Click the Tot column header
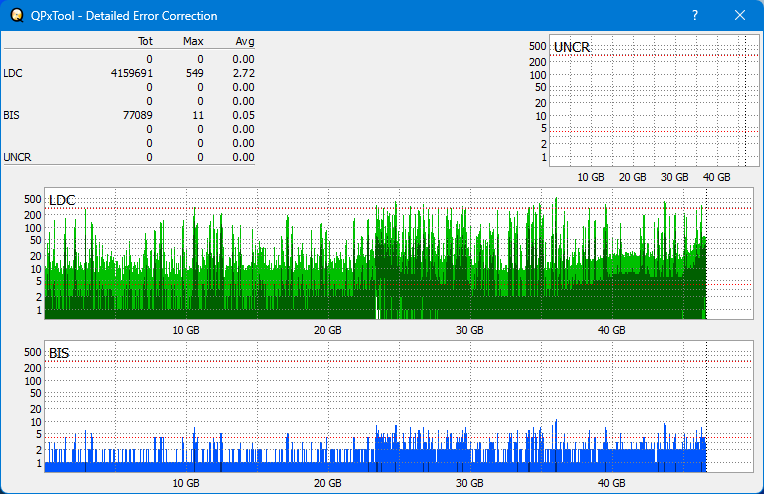 [145, 41]
